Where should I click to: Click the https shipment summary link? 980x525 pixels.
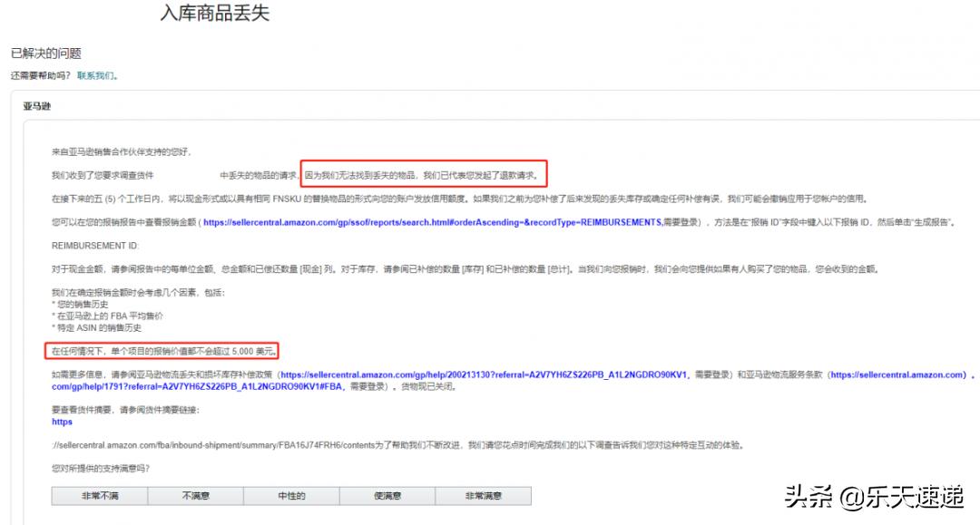click(x=61, y=422)
